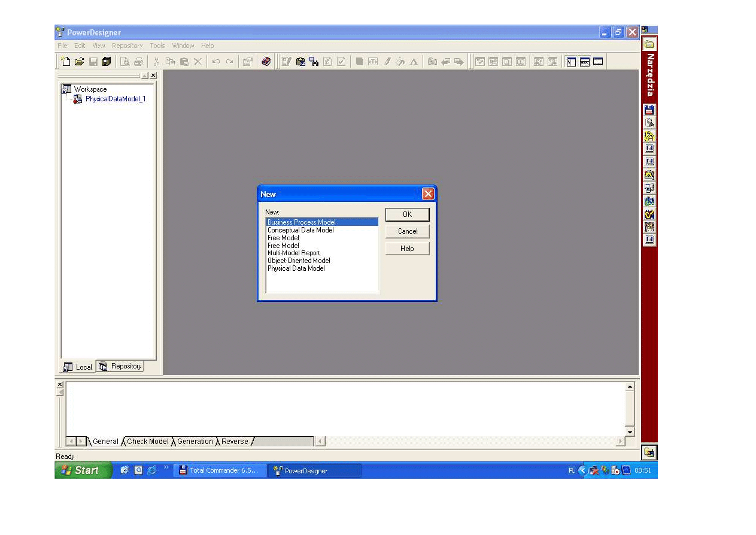The width and height of the screenshot is (756, 535).
Task: Choose Object-Oriented Model from the list
Action: click(x=299, y=261)
